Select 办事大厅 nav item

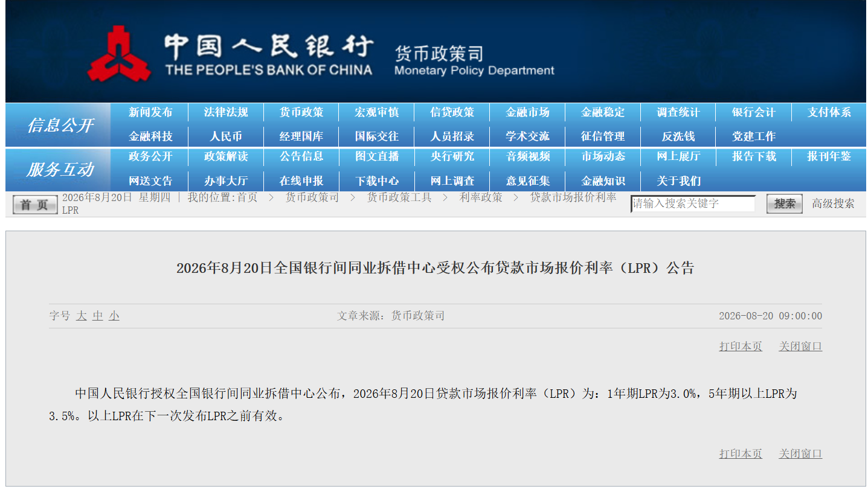[x=226, y=181]
